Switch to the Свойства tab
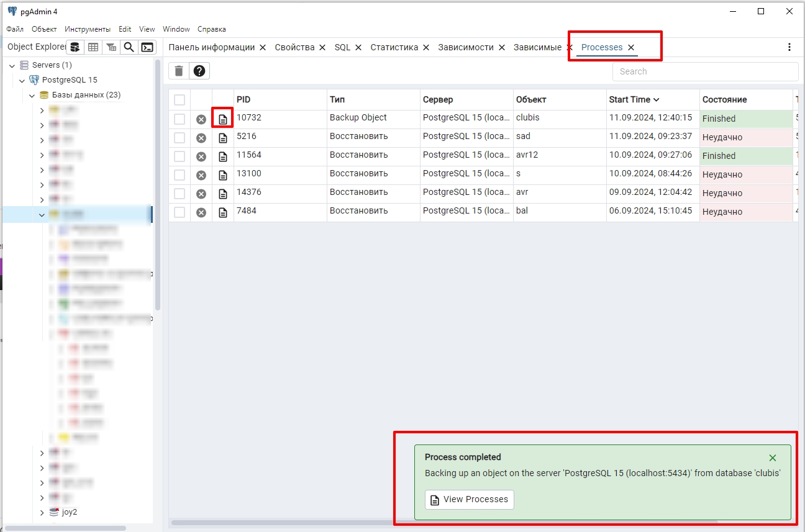This screenshot has height=532, width=805. click(x=294, y=47)
